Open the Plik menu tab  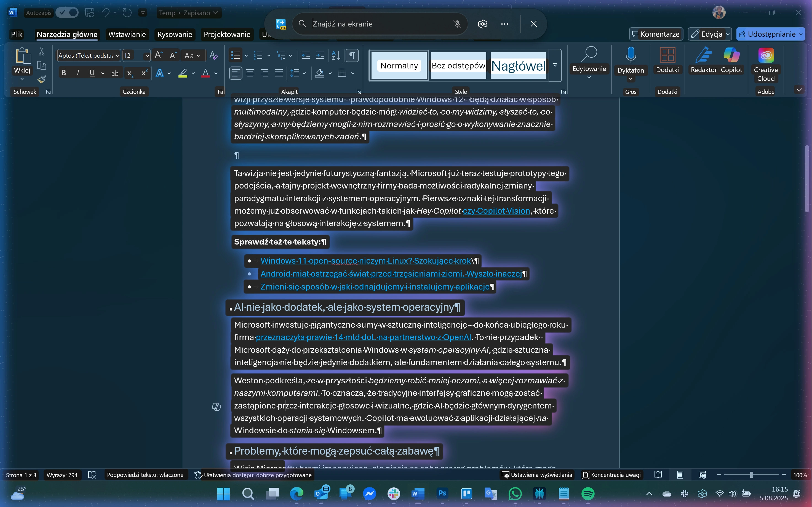[x=17, y=34]
